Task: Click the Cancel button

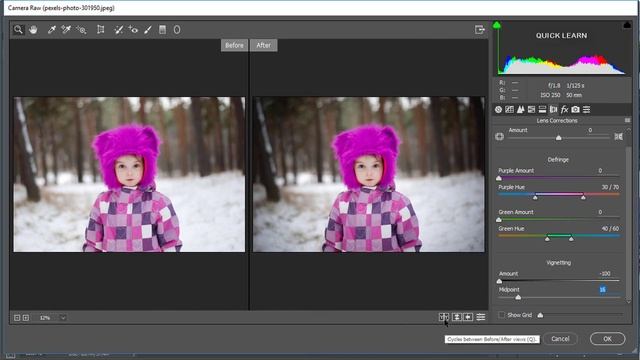Action: tap(560, 339)
